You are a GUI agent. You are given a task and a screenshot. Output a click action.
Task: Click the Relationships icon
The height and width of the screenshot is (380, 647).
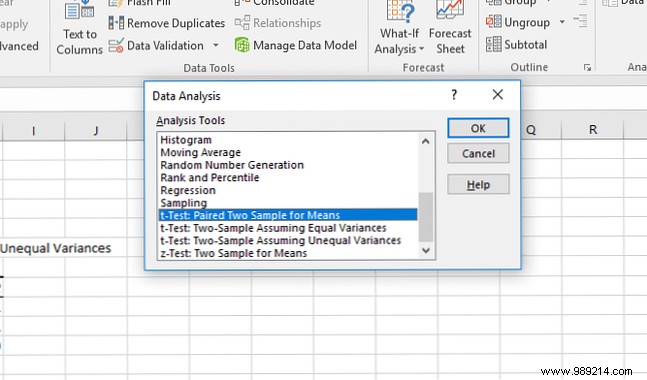pos(242,23)
